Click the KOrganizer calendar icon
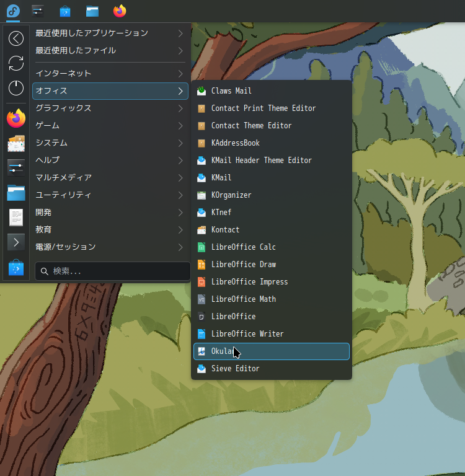 [x=201, y=195]
